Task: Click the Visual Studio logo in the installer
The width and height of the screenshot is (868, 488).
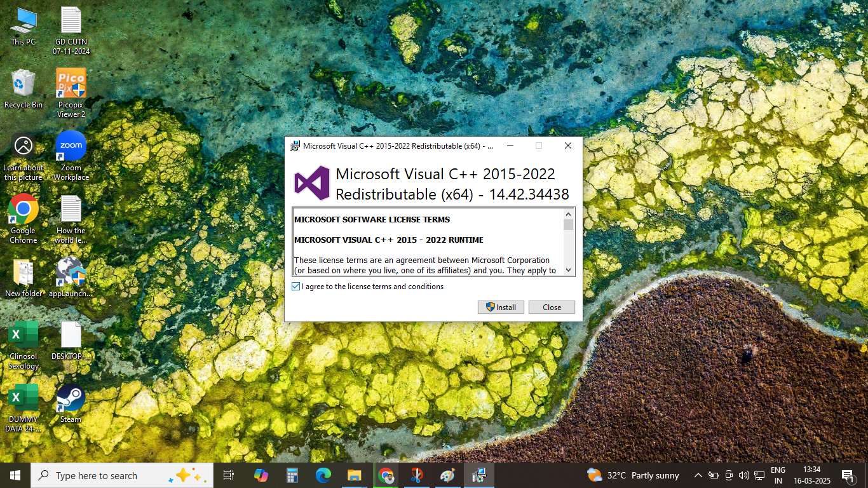Action: pos(312,184)
